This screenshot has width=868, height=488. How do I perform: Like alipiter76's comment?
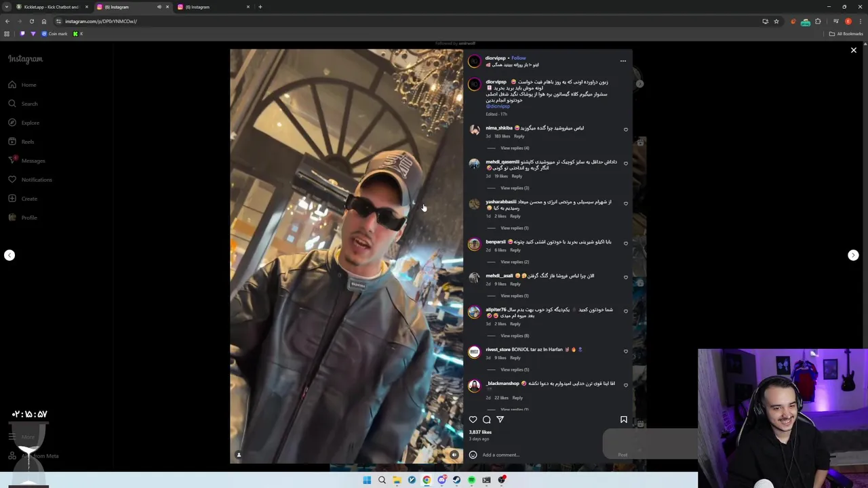tap(626, 311)
